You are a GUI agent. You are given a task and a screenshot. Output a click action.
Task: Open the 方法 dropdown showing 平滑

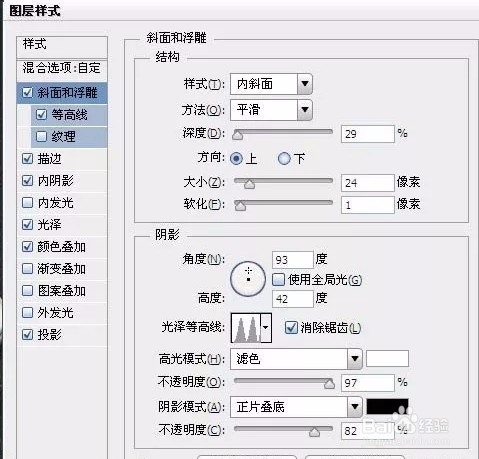tap(271, 110)
